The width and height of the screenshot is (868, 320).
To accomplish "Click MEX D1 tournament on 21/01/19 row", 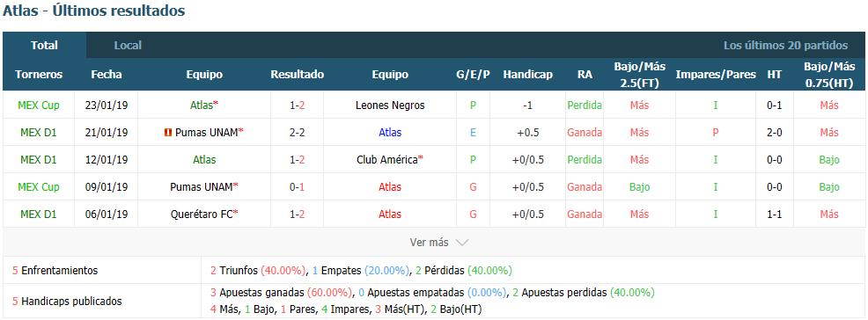I will [x=39, y=133].
